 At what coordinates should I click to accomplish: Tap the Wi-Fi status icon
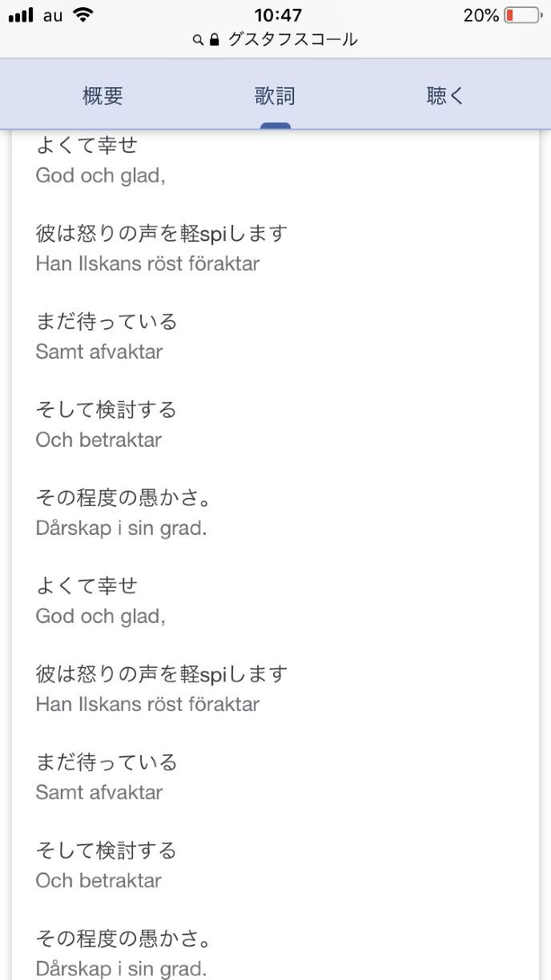[x=82, y=14]
